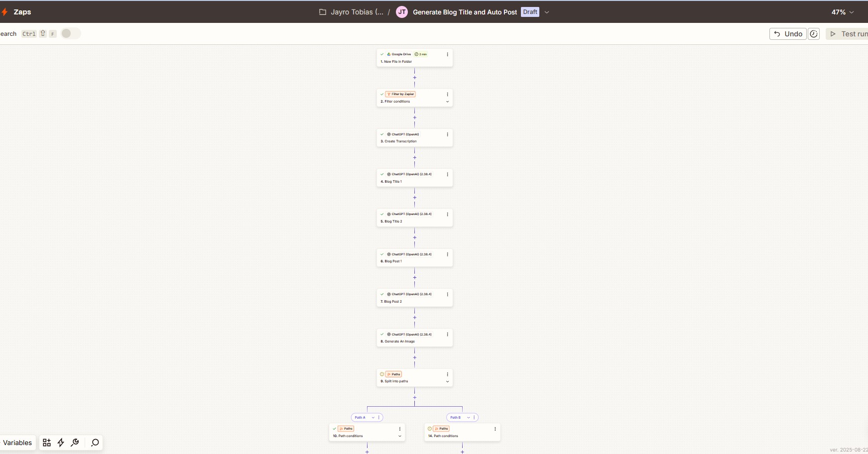Click the Zaps lightning bolt logo
This screenshot has height=454, width=868.
click(x=4, y=12)
